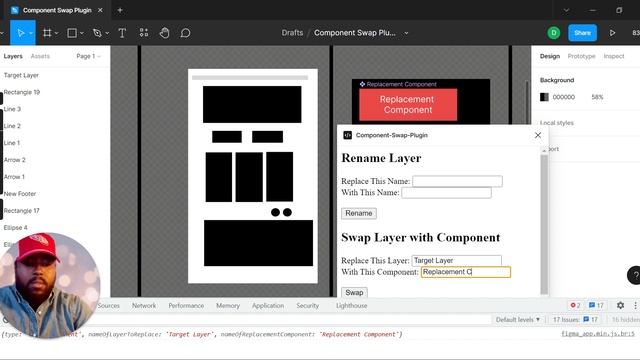Expand shape tools dropdown arrow
640x360 pixels.
point(82,33)
